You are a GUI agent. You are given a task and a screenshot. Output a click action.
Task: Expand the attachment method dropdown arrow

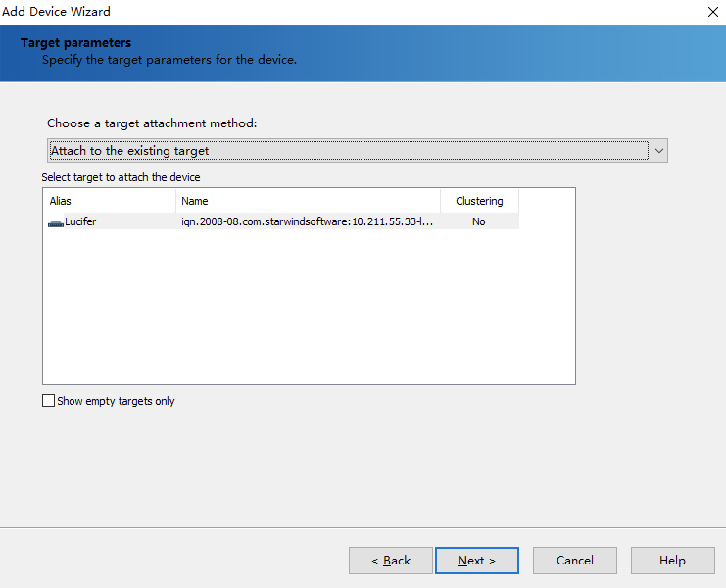point(659,151)
